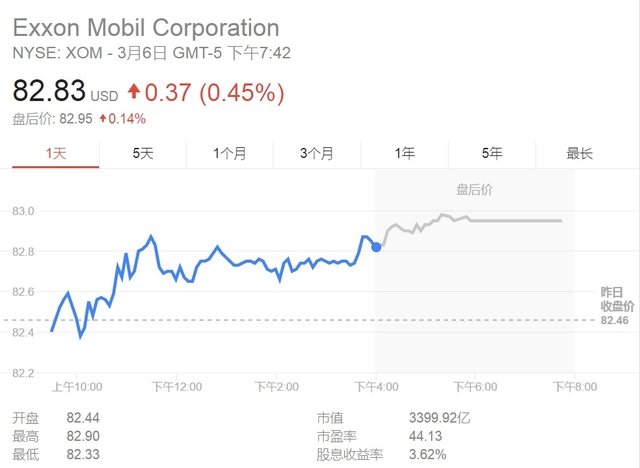Click the 市盈率 value 44.13
The image size is (640, 468).
point(422,436)
